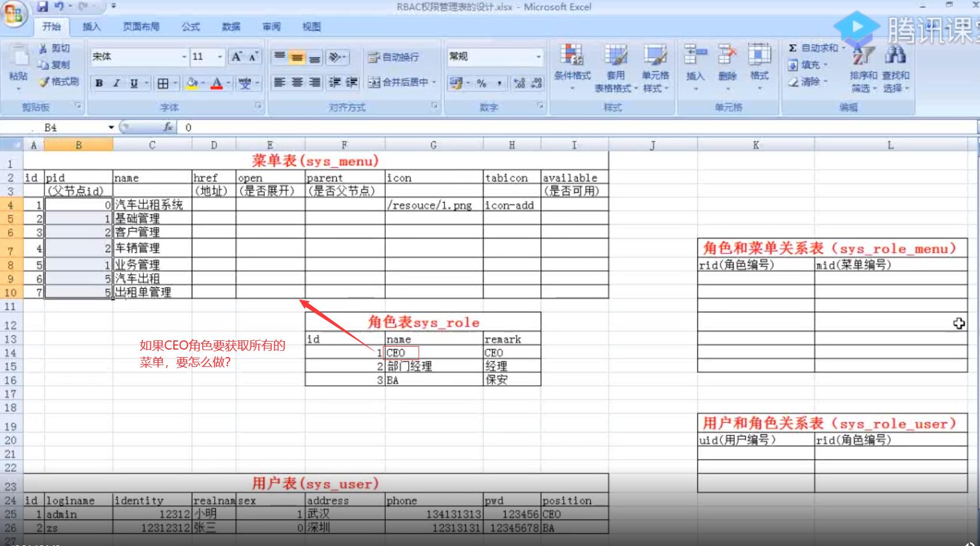Switch to the 数据 tab

click(231, 26)
